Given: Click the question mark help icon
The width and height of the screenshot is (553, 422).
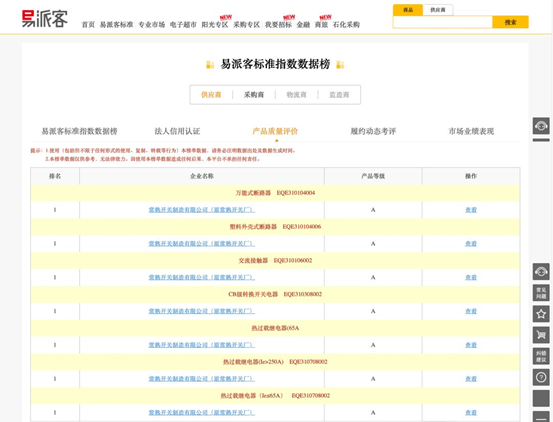Looking at the screenshot, I should coord(541,377).
